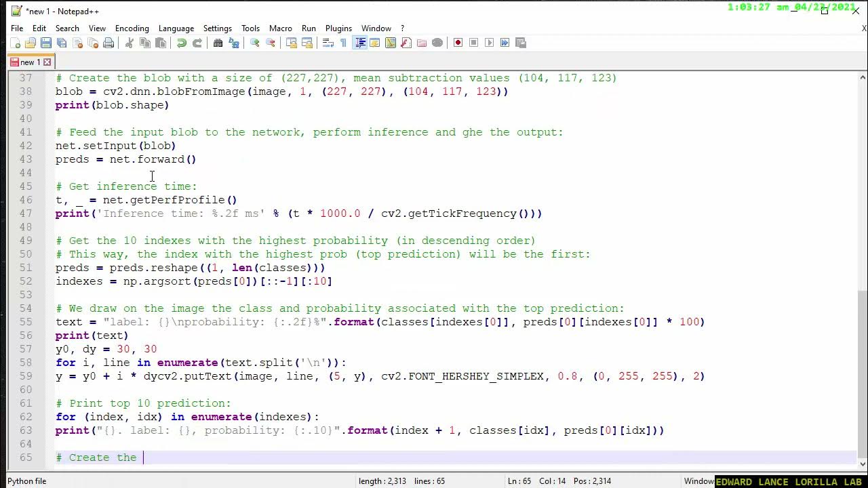Click the Redo toolbar icon
Screen dimensions: 868x488
click(x=197, y=43)
